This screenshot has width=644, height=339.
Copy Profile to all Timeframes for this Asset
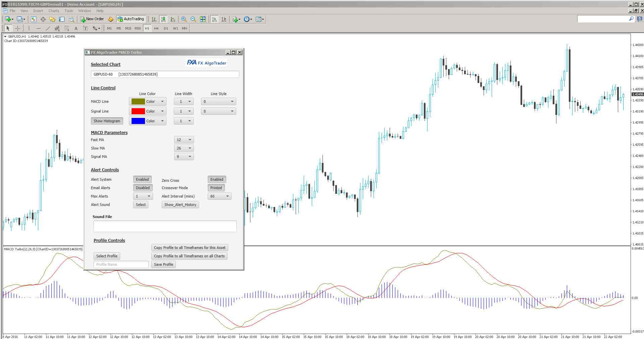point(189,248)
